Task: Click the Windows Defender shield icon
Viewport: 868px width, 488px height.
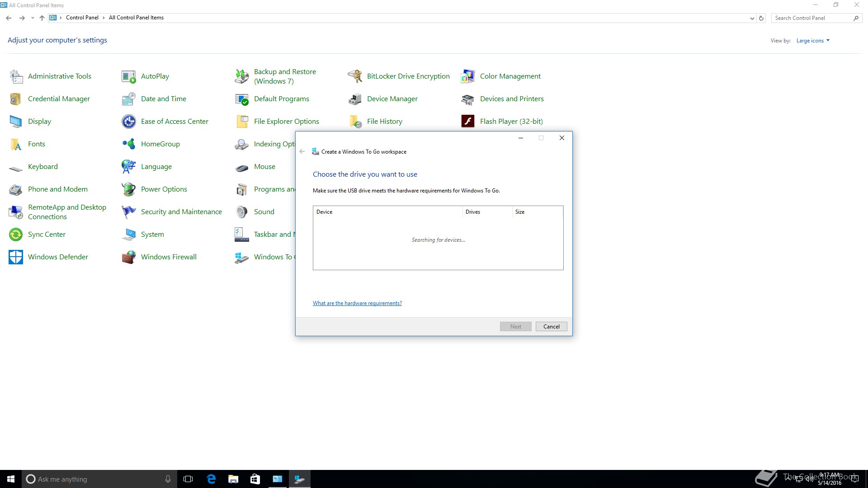Action: [x=16, y=257]
